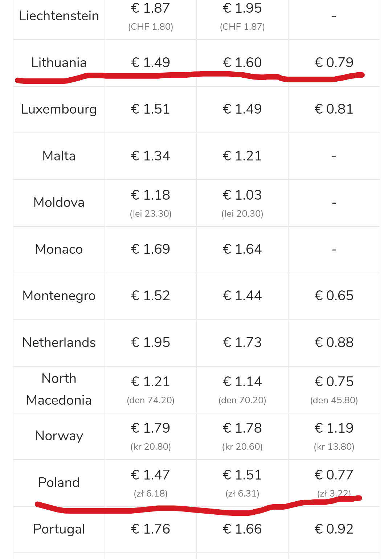
Task: Select Lithuania's € 0.79 price
Action: pos(334,62)
